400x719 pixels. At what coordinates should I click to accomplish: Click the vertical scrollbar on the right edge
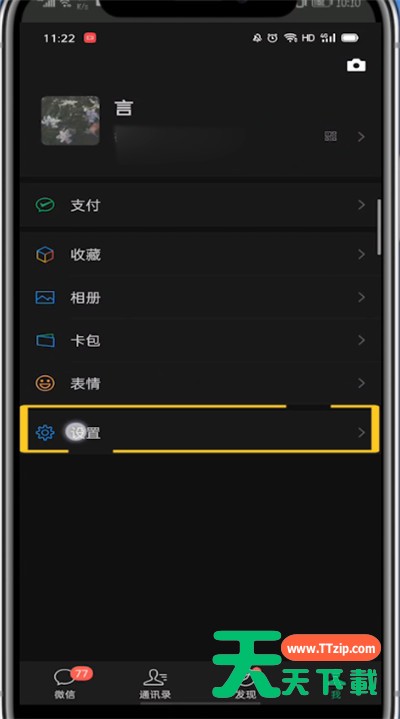click(x=379, y=227)
